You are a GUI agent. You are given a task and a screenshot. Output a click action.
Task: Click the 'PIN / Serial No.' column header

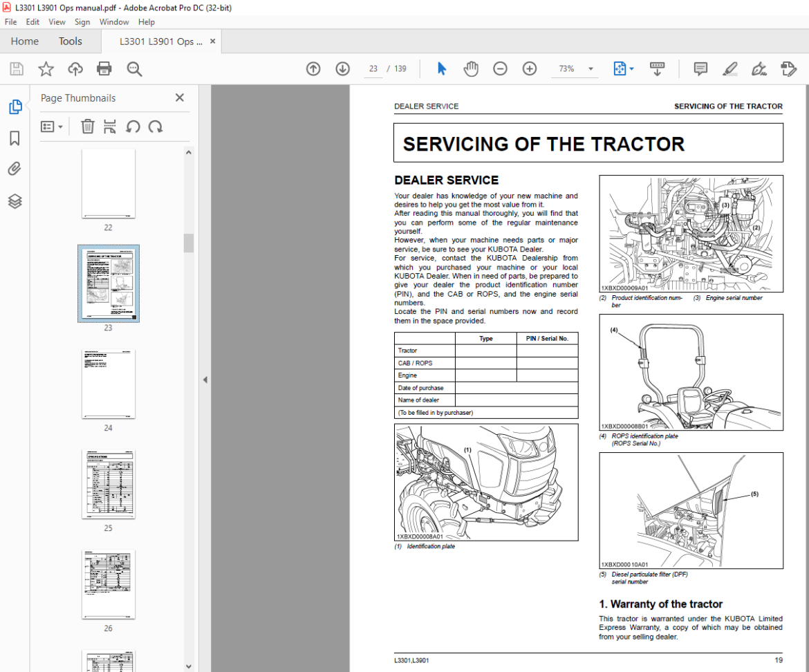[547, 338]
